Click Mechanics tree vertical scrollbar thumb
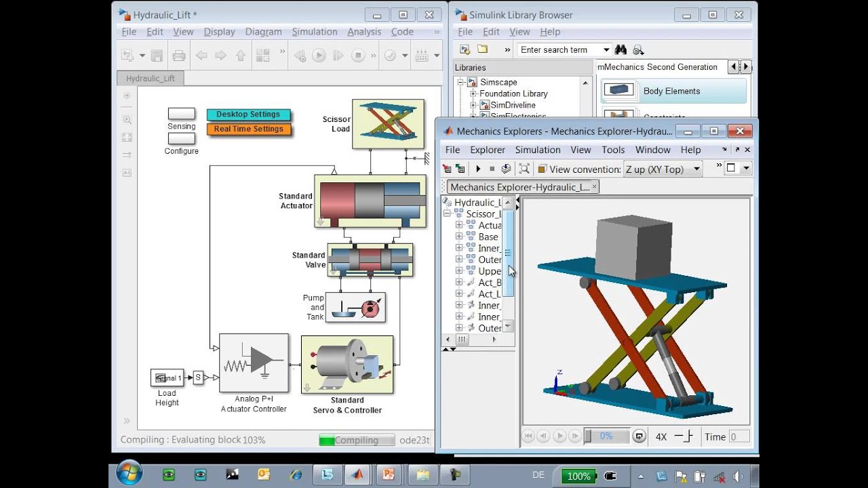 [x=509, y=253]
